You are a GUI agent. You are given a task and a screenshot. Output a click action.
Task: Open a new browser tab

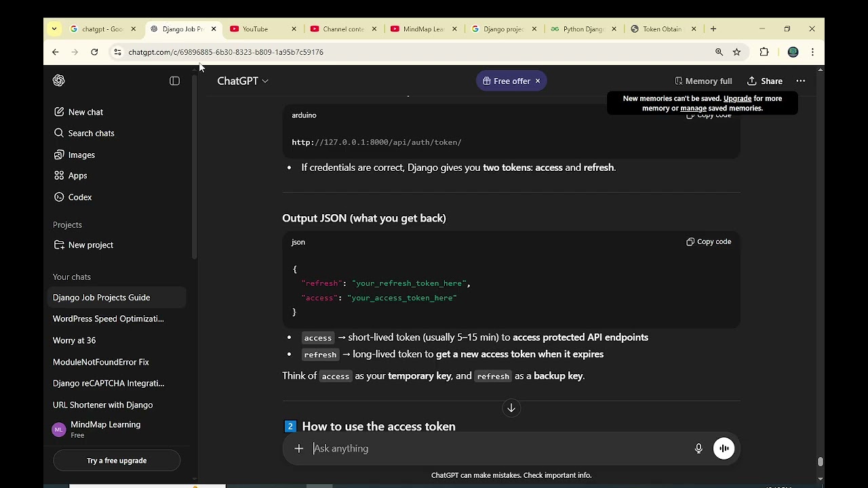(x=713, y=29)
